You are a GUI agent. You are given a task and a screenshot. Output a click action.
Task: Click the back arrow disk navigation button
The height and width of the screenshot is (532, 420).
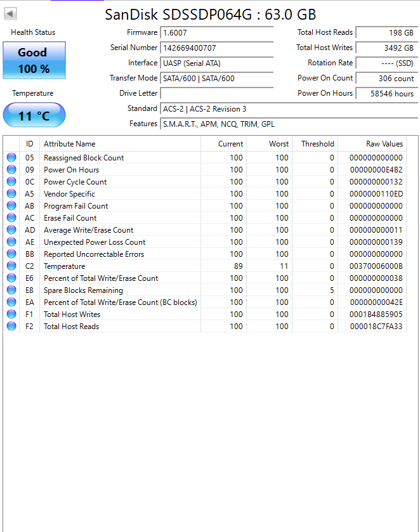click(x=10, y=14)
